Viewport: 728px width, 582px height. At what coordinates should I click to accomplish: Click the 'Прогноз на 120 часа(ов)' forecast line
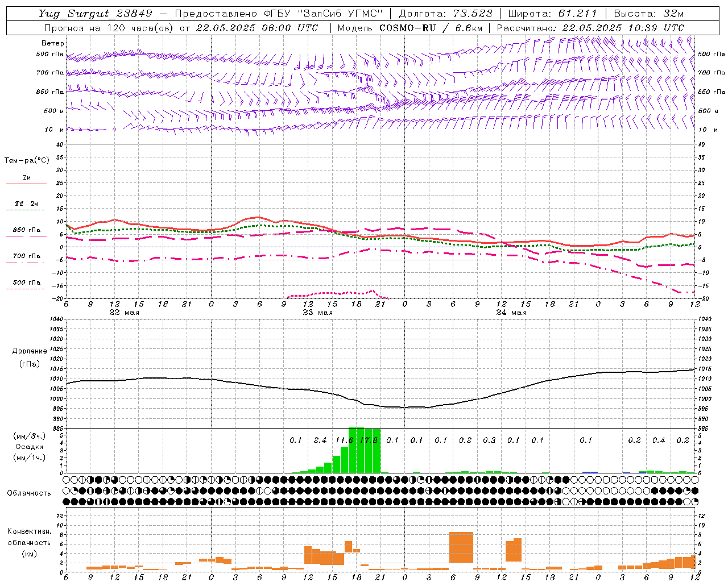108,27
